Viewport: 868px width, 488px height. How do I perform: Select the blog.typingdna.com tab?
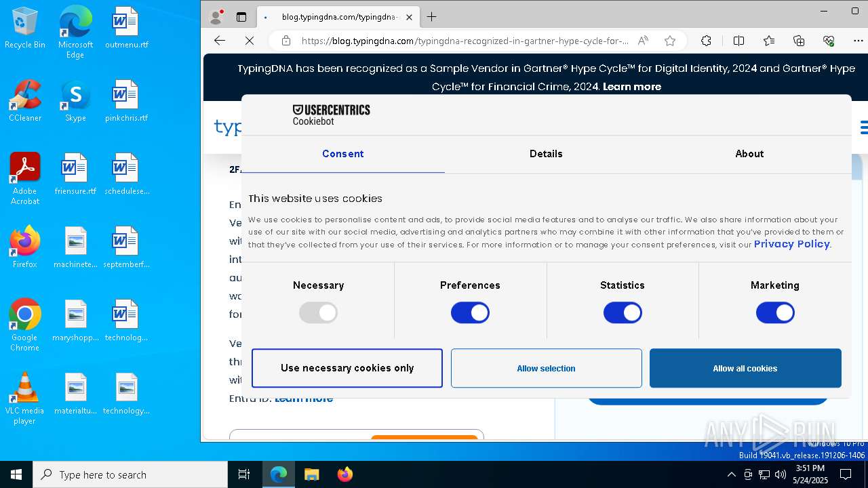pyautogui.click(x=338, y=17)
